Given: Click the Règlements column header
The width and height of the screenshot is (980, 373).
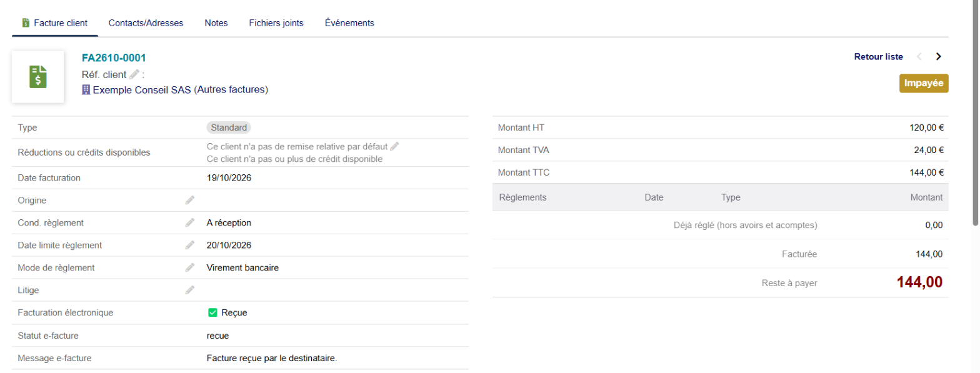Looking at the screenshot, I should (x=523, y=197).
